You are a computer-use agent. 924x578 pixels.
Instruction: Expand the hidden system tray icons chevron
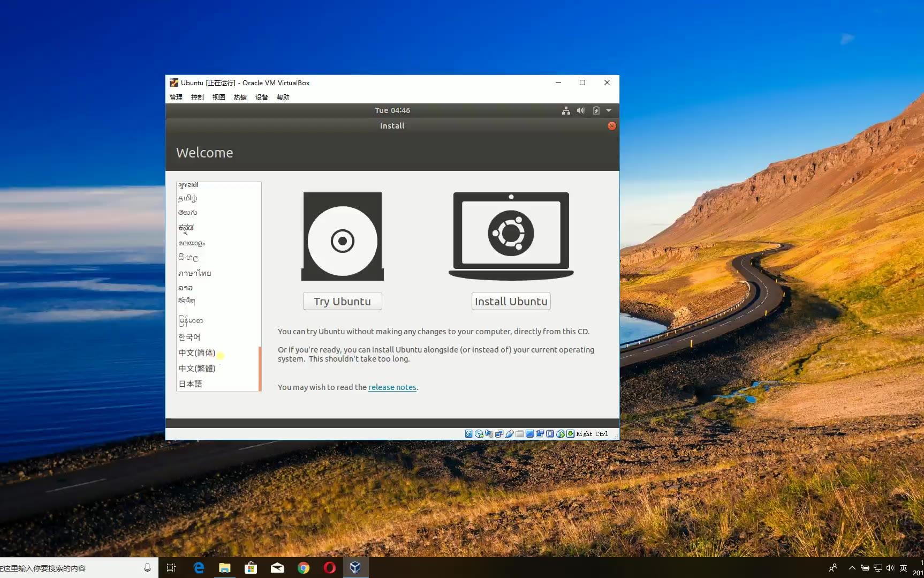pos(852,568)
